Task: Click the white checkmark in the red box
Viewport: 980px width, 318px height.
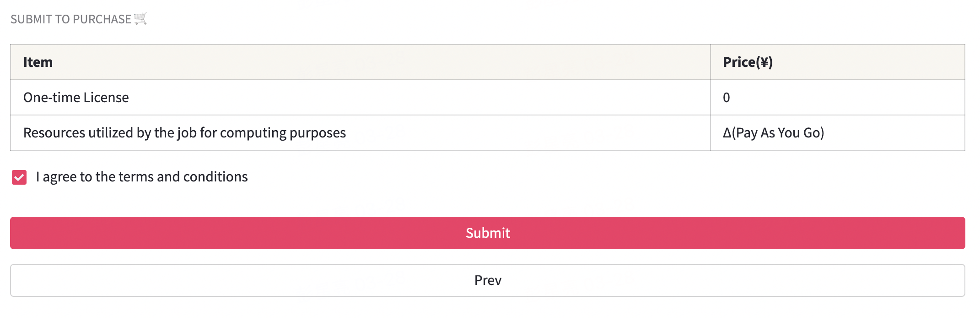Action: (x=19, y=177)
